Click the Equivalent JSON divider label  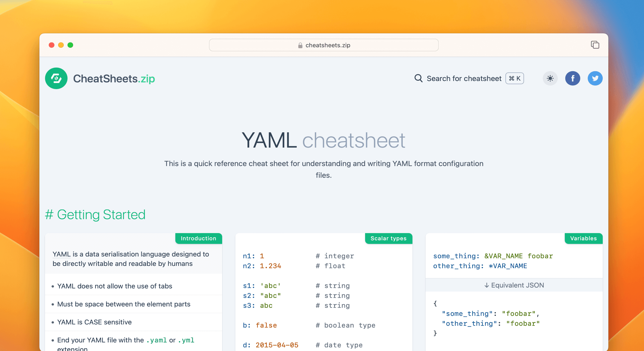tap(514, 285)
